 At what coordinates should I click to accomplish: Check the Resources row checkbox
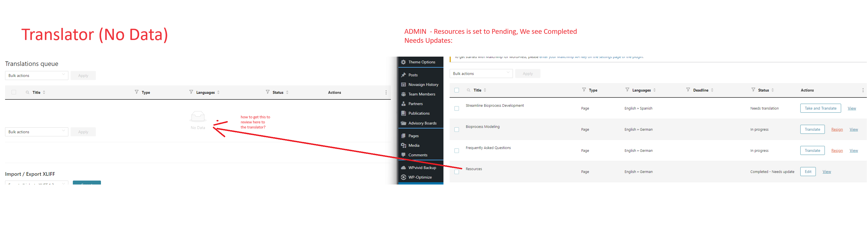(x=457, y=172)
